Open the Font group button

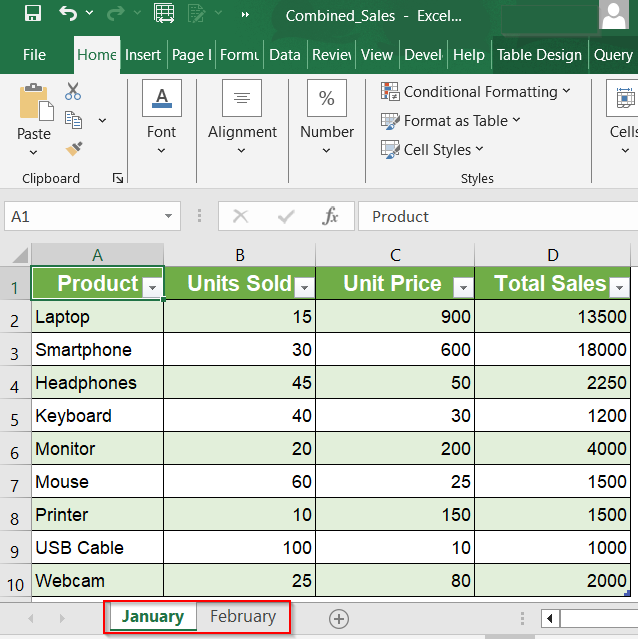point(162,118)
